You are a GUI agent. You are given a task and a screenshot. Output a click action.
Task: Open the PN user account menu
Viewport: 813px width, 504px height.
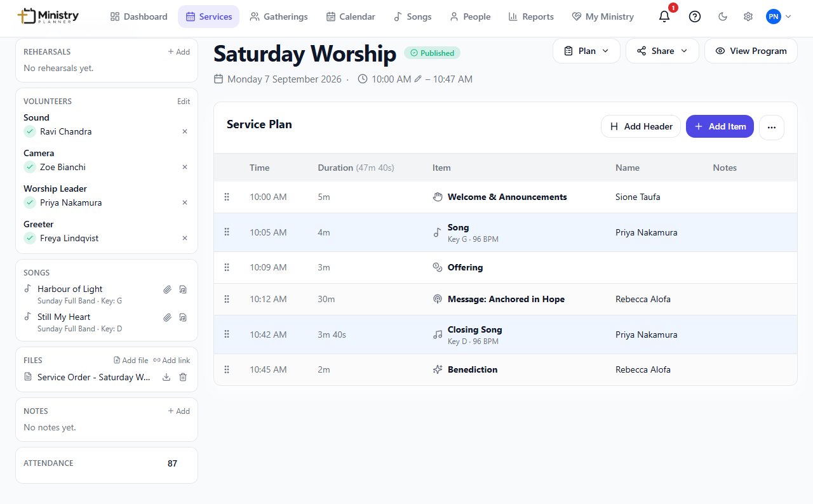(779, 17)
